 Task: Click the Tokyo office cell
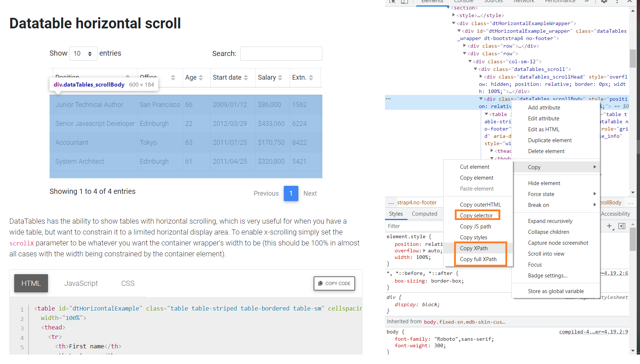pos(160,143)
